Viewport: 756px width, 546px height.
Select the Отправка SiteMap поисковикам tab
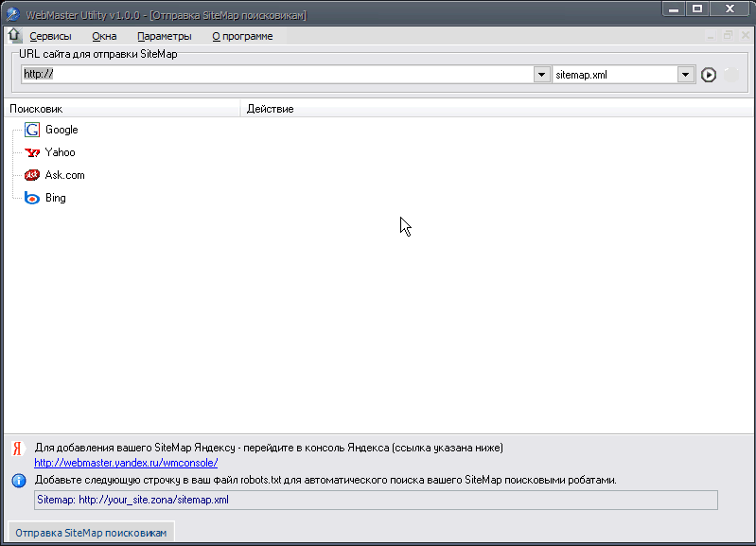(91, 533)
